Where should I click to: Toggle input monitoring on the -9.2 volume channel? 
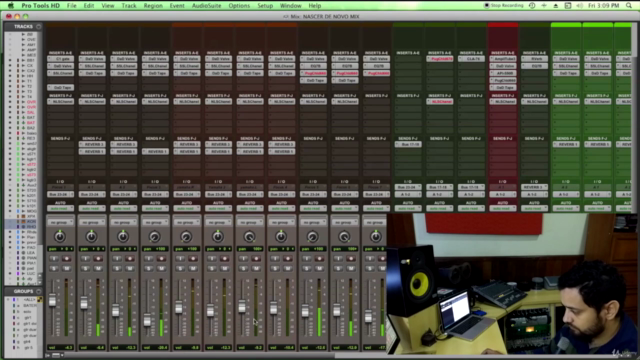point(244,258)
